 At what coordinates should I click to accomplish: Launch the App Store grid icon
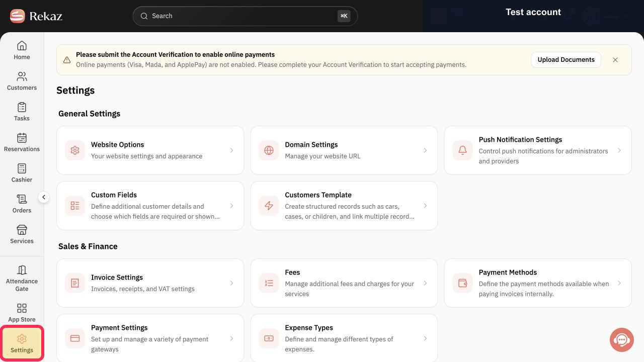(x=22, y=308)
